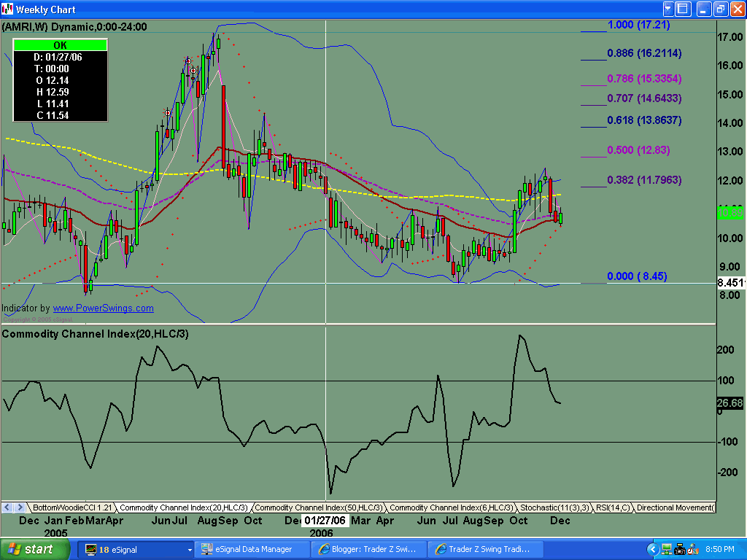The image size is (747, 560).
Task: Click the 0.707 (14.6433) Fibonacci label
Action: tap(644, 98)
